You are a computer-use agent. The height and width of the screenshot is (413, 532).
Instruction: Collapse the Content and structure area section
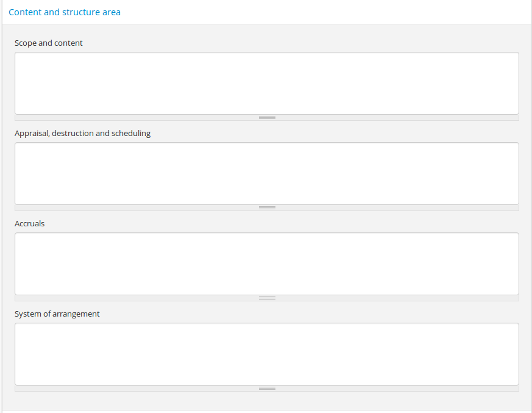click(x=65, y=12)
